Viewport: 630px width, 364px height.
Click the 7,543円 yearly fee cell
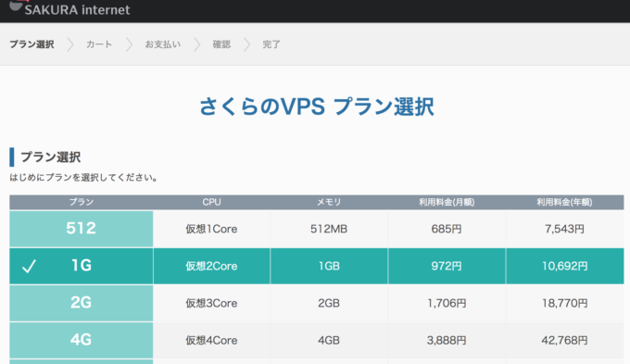coord(564,229)
